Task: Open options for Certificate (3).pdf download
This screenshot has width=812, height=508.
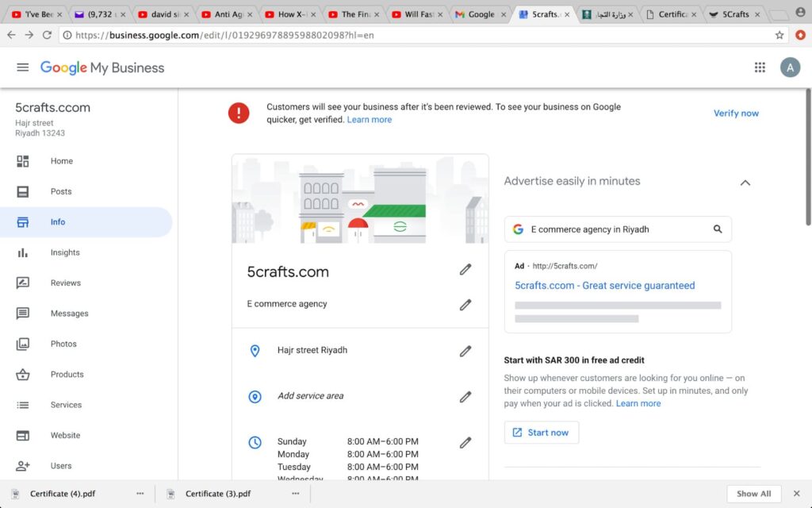Action: point(295,494)
